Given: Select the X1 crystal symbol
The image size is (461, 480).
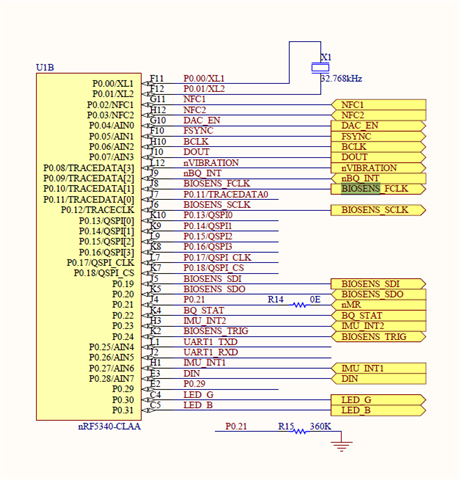Looking at the screenshot, I should pos(320,68).
